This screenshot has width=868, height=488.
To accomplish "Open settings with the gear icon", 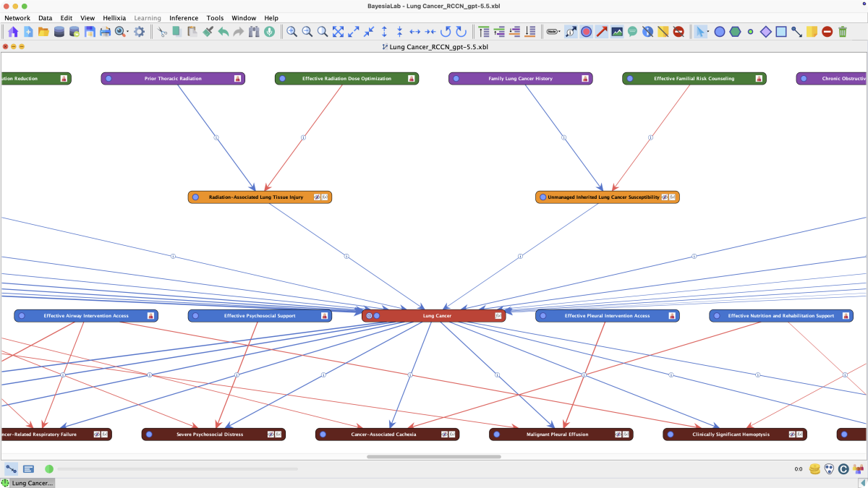I will (140, 32).
